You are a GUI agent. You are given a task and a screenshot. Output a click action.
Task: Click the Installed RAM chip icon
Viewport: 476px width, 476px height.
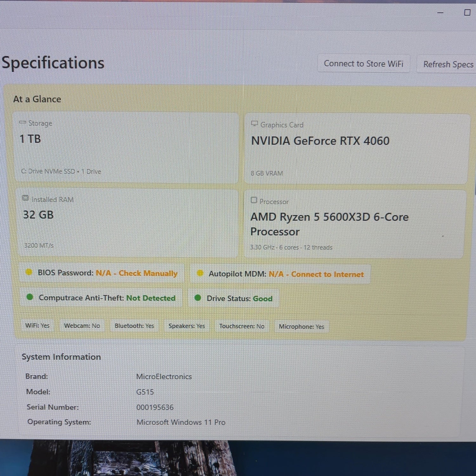click(x=25, y=198)
